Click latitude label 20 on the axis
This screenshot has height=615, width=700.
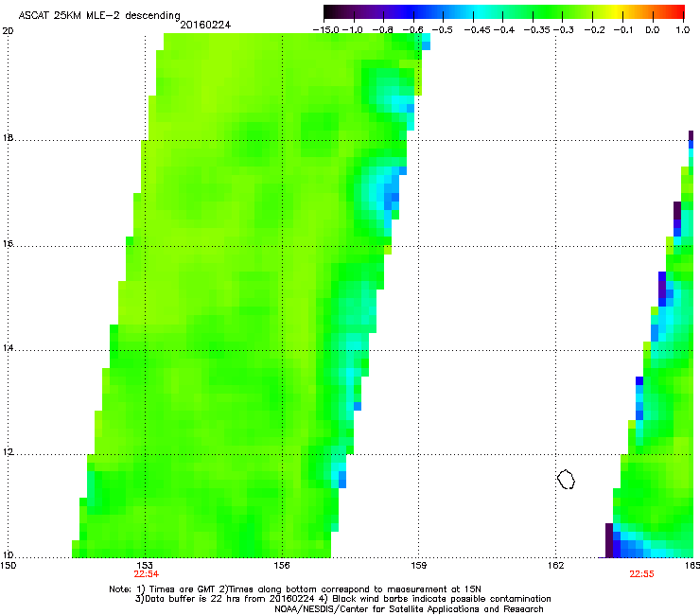pyautogui.click(x=8, y=31)
